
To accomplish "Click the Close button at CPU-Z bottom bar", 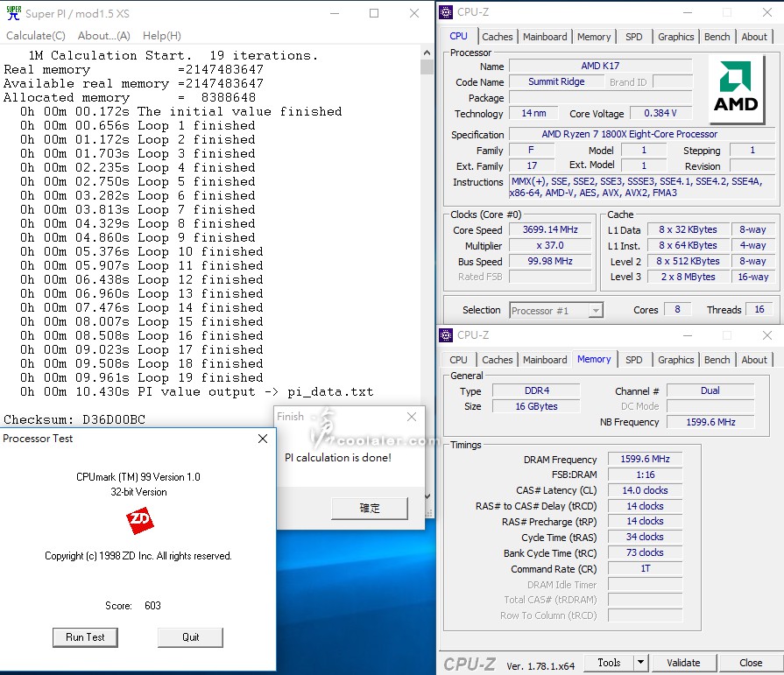I will click(x=751, y=663).
